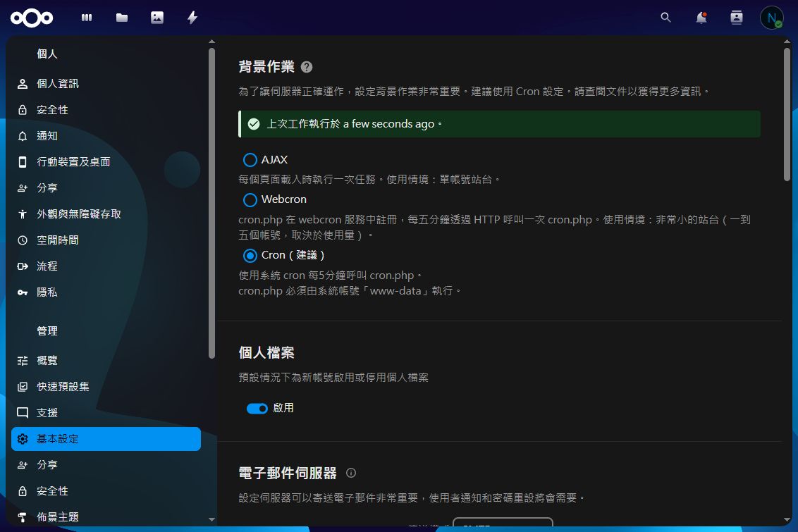Click the 上次工作執行於 status message
The width and height of the screenshot is (798, 532).
[x=354, y=124]
